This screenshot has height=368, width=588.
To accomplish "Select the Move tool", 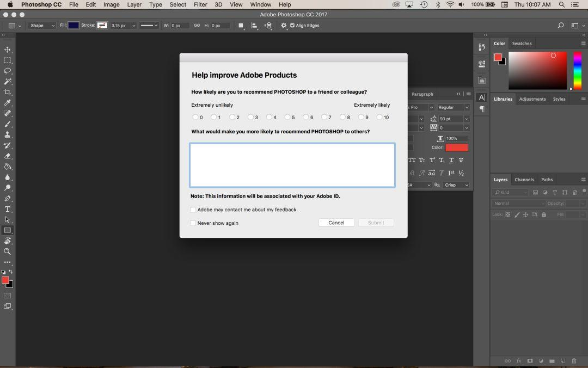I will pos(7,50).
